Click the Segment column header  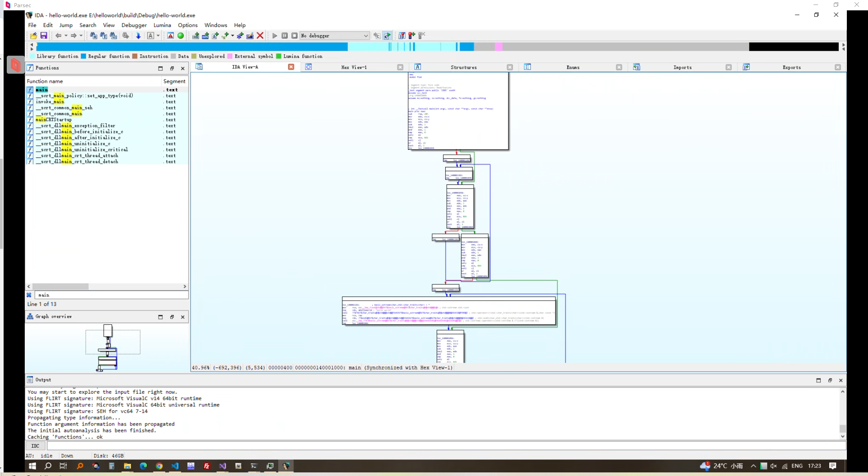click(174, 81)
